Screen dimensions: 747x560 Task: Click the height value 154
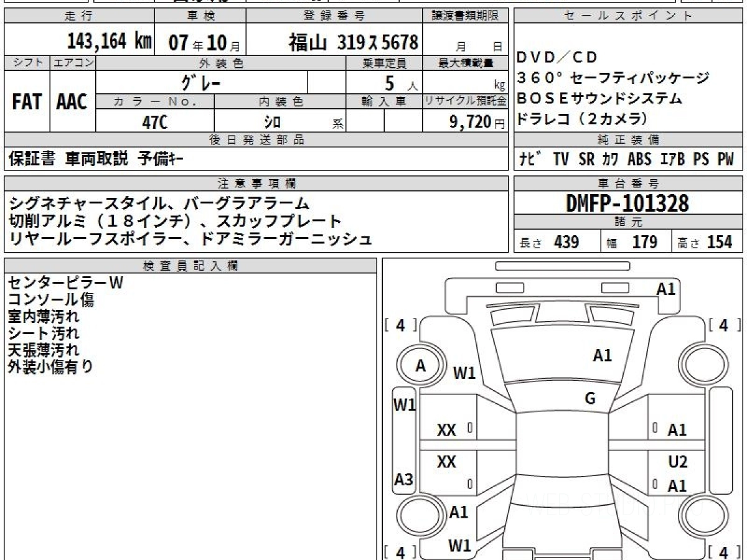pyautogui.click(x=720, y=242)
